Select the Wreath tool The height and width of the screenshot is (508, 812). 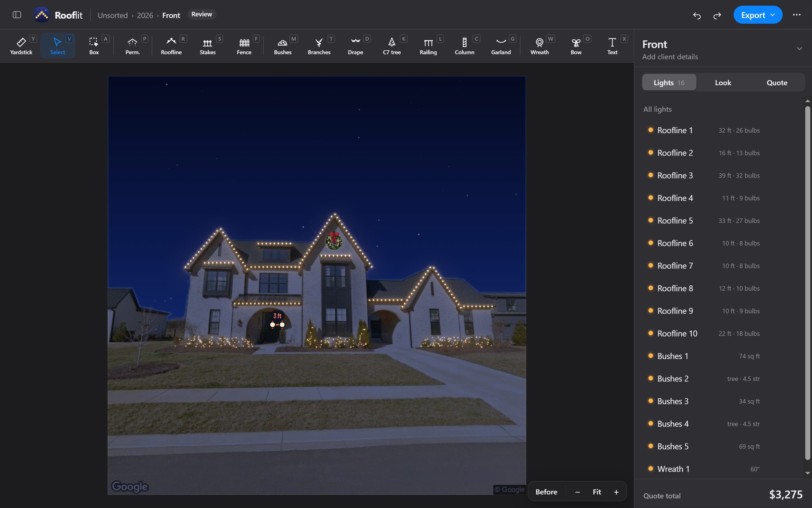pyautogui.click(x=540, y=46)
